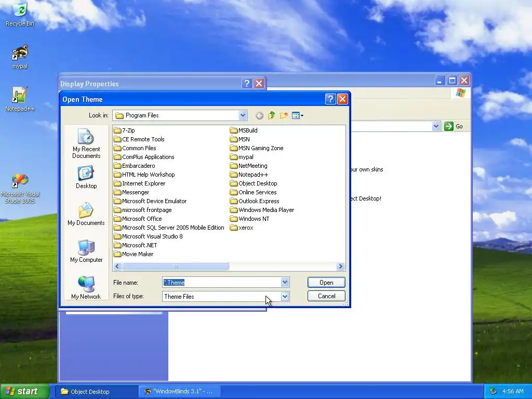Click the Open button

click(x=326, y=282)
